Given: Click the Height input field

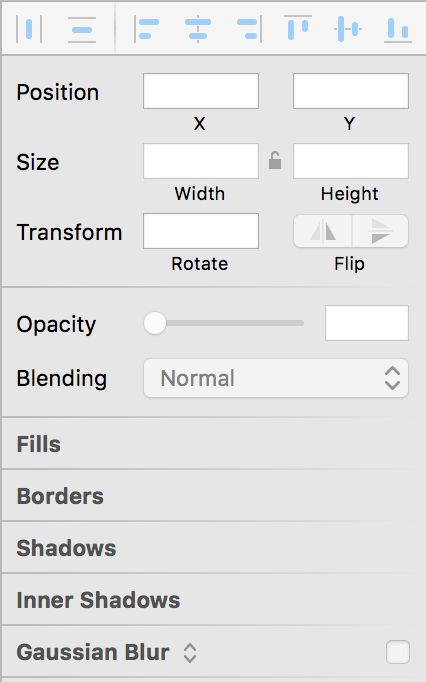Looking at the screenshot, I should [351, 161].
